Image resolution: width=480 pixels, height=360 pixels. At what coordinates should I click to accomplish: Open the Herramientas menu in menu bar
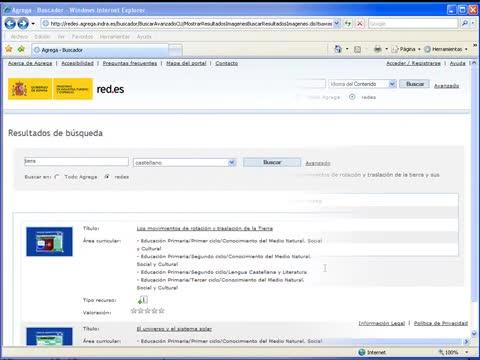pyautogui.click(x=114, y=37)
